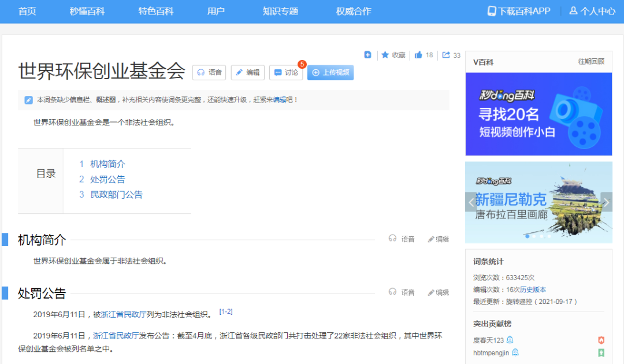Open 个人中心 user profile
The height and width of the screenshot is (364, 624).
[592, 11]
